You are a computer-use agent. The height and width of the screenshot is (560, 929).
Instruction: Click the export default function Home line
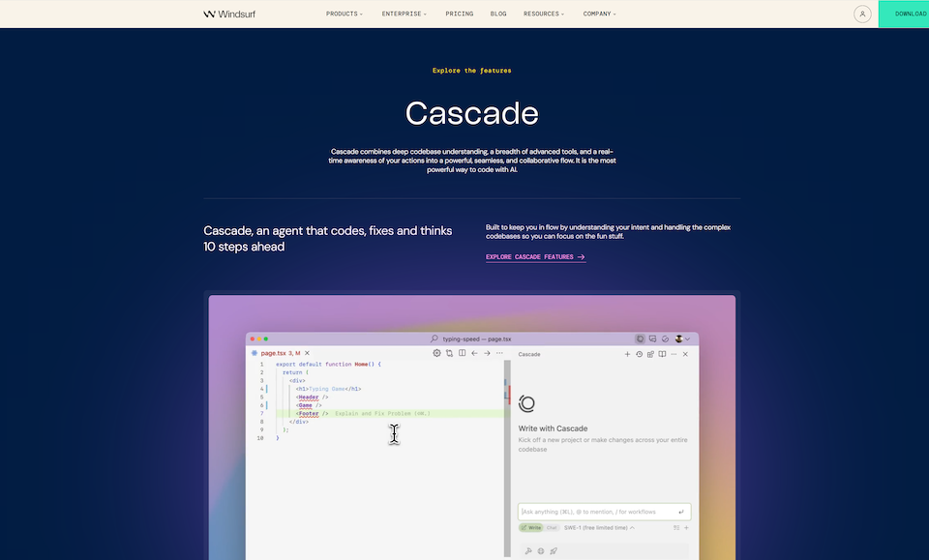328,364
